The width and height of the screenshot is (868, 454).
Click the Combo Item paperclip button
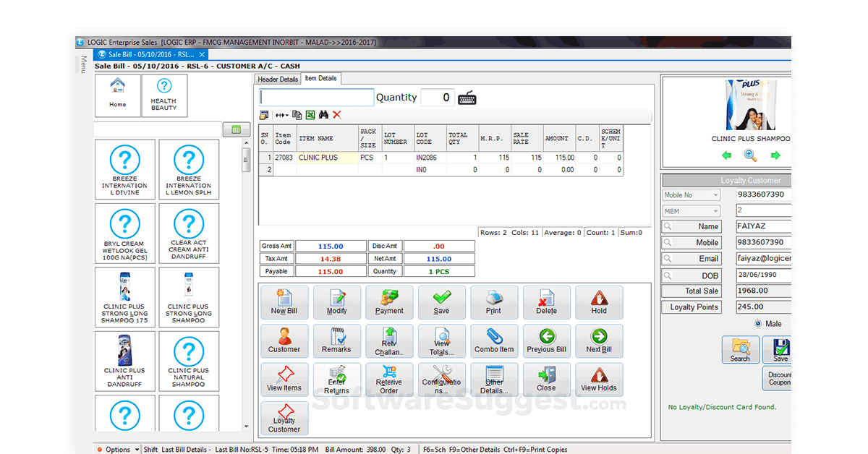(x=494, y=341)
